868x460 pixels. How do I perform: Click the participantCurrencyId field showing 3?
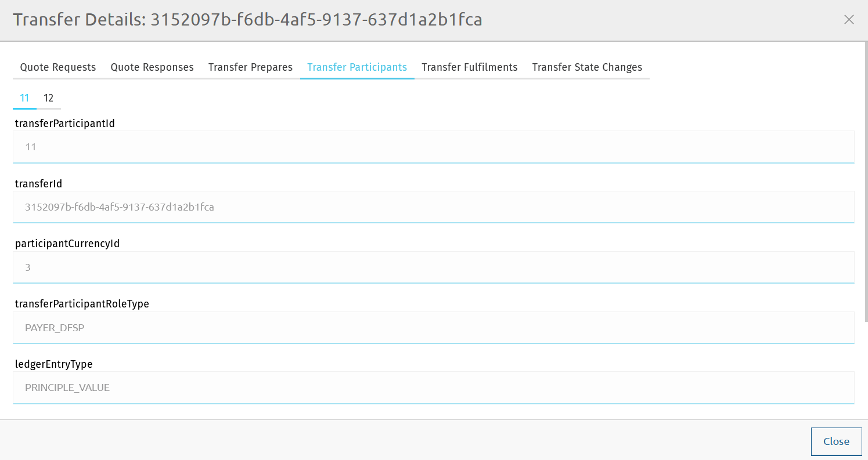pyautogui.click(x=433, y=267)
